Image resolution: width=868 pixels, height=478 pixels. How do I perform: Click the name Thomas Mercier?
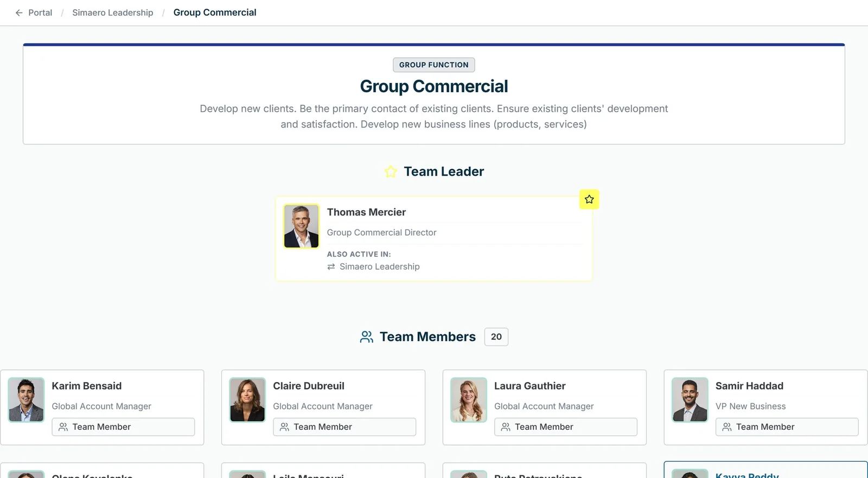pos(366,212)
